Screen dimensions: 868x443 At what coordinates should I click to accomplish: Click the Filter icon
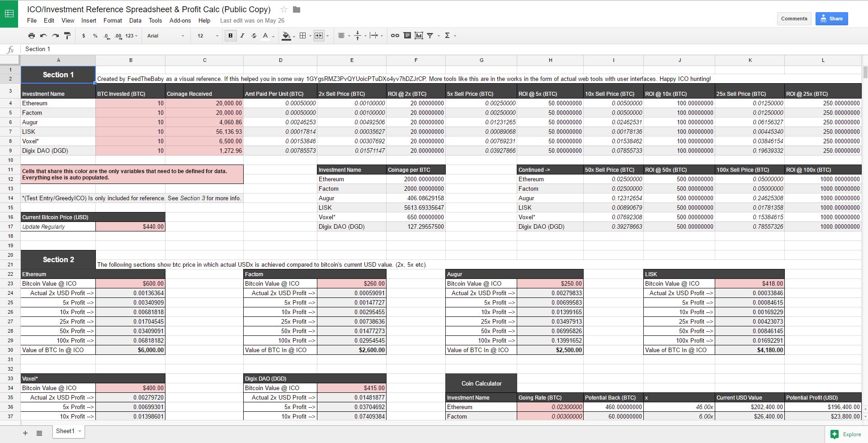(430, 36)
